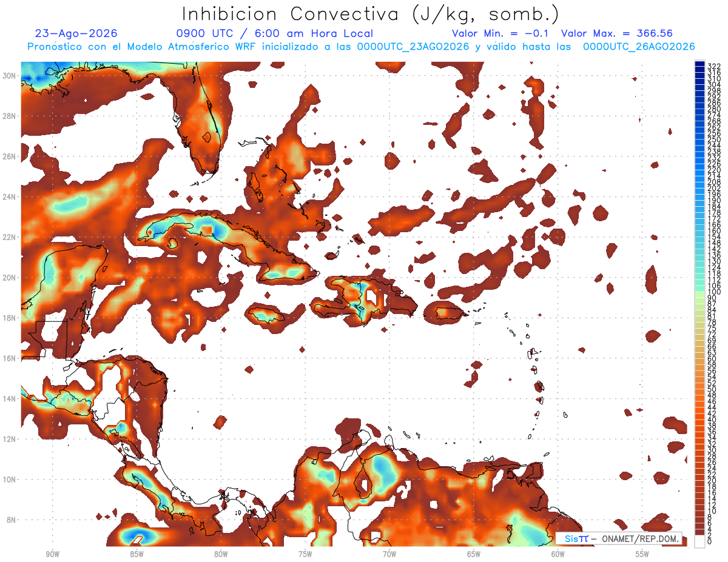Click the time '0900 UTC / 6:00 am Hora Local'
Viewport: 728px width, 562px height.
[x=275, y=33]
